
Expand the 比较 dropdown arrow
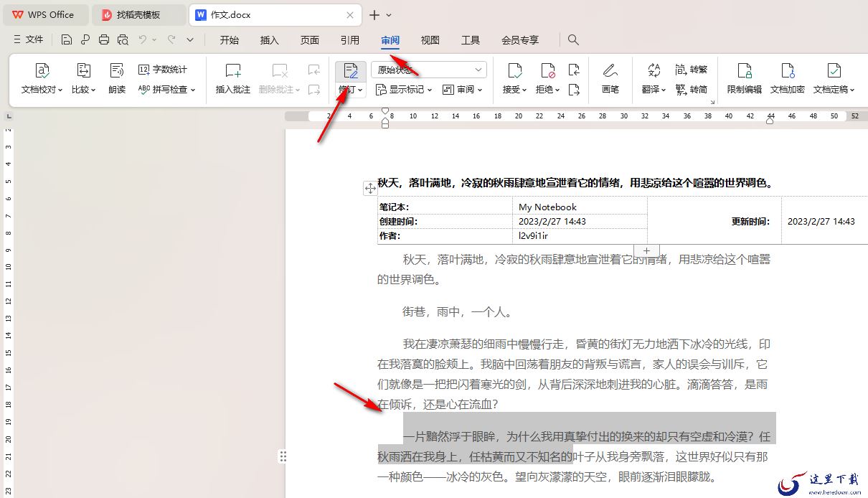click(93, 90)
